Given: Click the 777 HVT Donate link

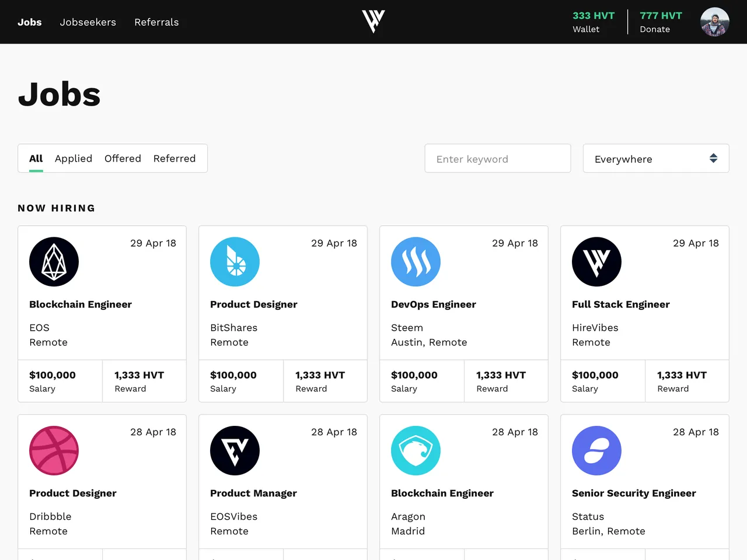Looking at the screenshot, I should [661, 22].
